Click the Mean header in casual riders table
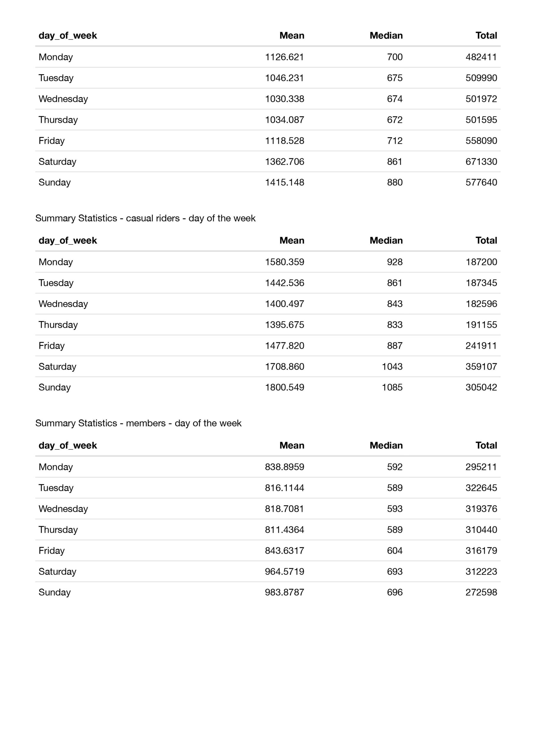535x756 pixels. tap(292, 240)
